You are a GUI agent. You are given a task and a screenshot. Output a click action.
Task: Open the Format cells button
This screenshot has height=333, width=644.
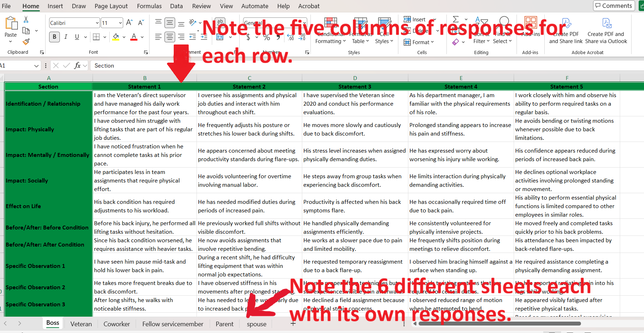click(419, 42)
